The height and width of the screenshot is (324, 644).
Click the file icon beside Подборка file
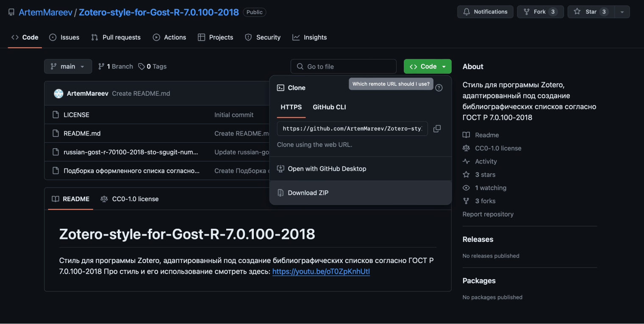click(56, 171)
